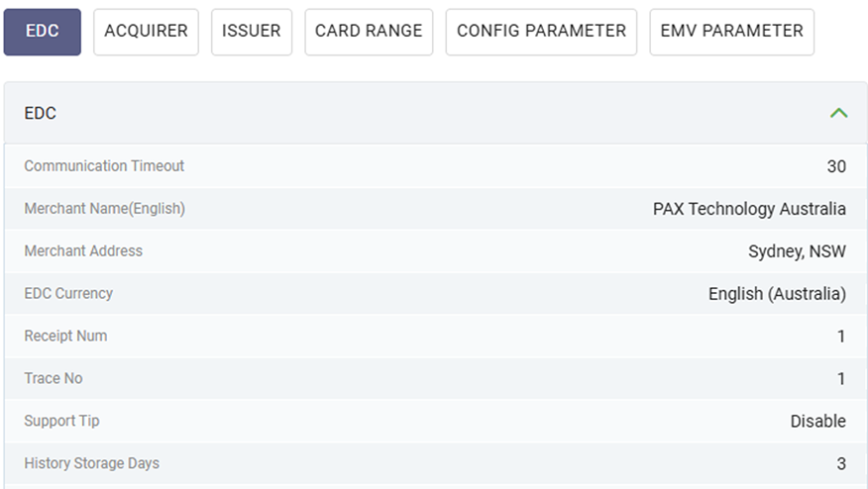Open the CONFIG PARAMETER tab
Viewport: 868px width, 489px height.
(541, 32)
